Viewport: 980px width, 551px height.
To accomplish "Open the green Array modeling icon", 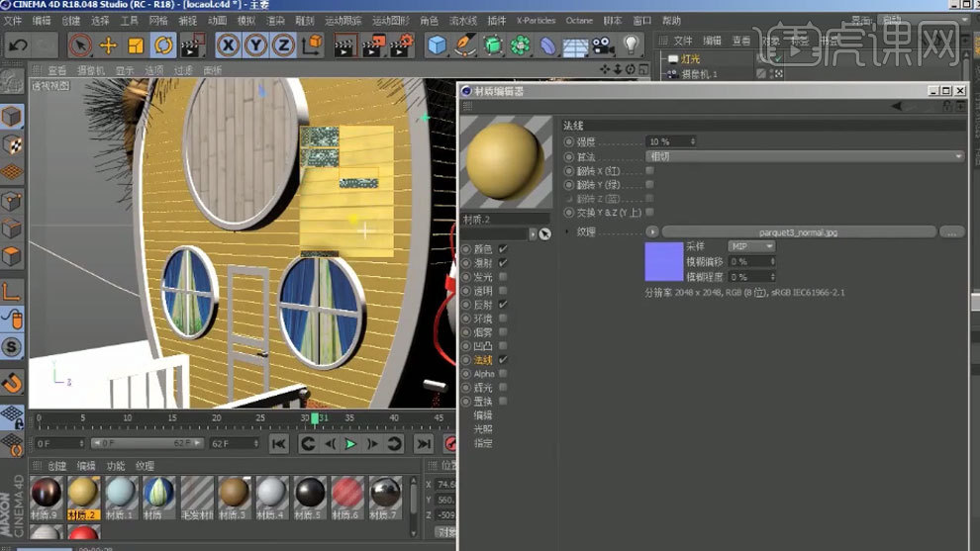I will click(520, 46).
